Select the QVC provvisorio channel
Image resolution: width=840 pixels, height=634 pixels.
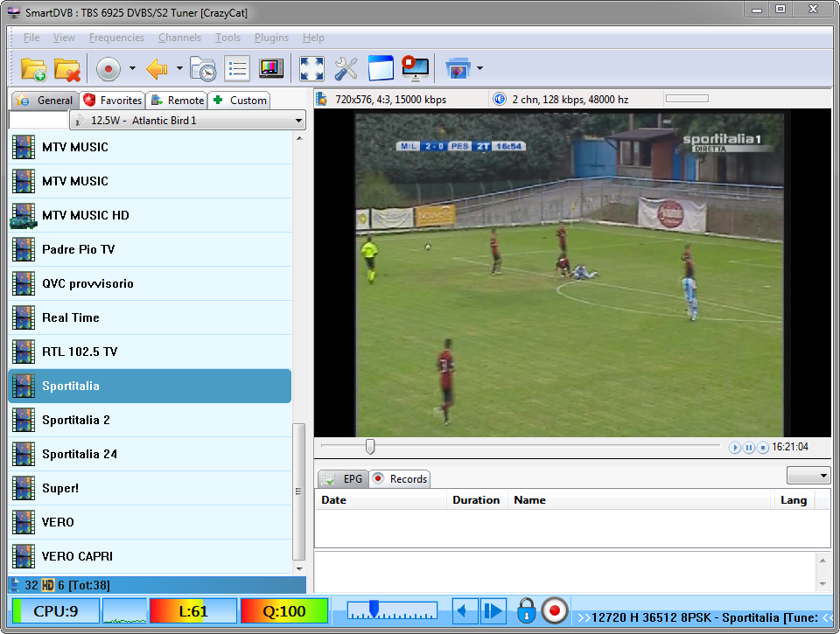tap(150, 284)
